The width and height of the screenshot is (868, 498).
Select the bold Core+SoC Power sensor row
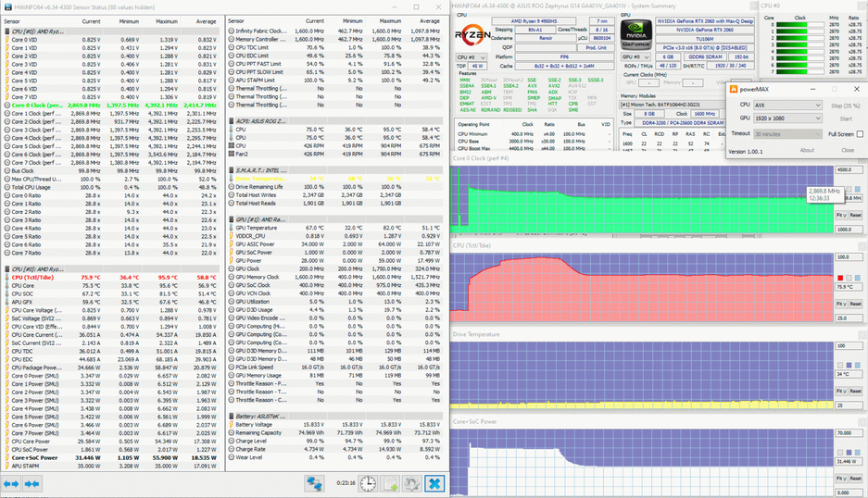114,457
